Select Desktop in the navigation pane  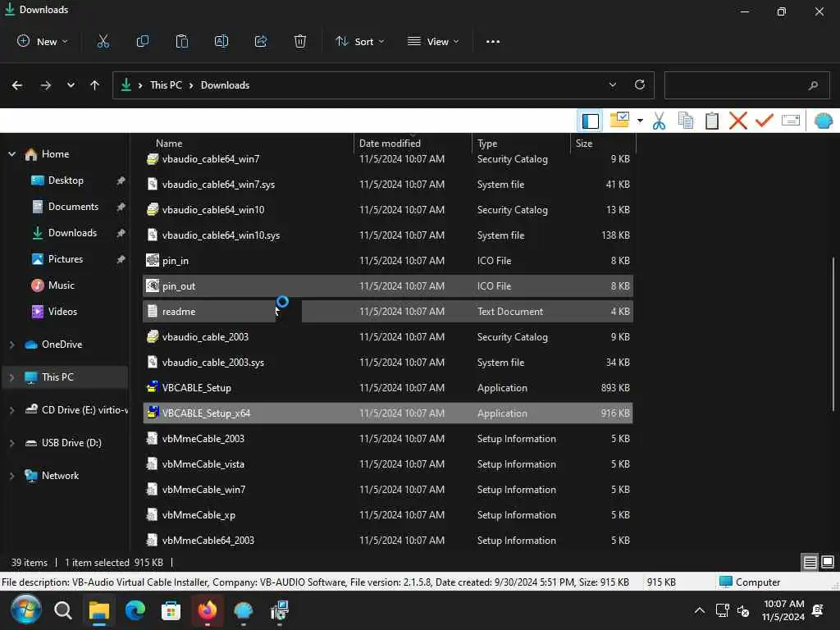(x=66, y=180)
